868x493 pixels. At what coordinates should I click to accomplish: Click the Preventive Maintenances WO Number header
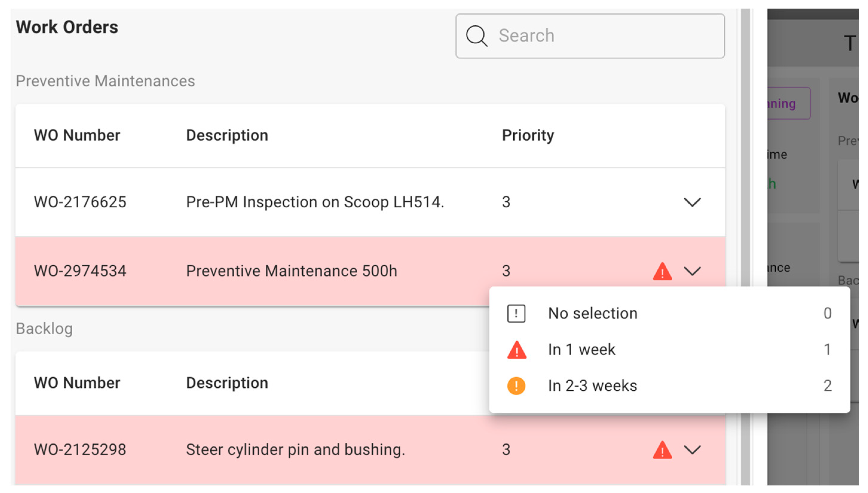(x=77, y=136)
